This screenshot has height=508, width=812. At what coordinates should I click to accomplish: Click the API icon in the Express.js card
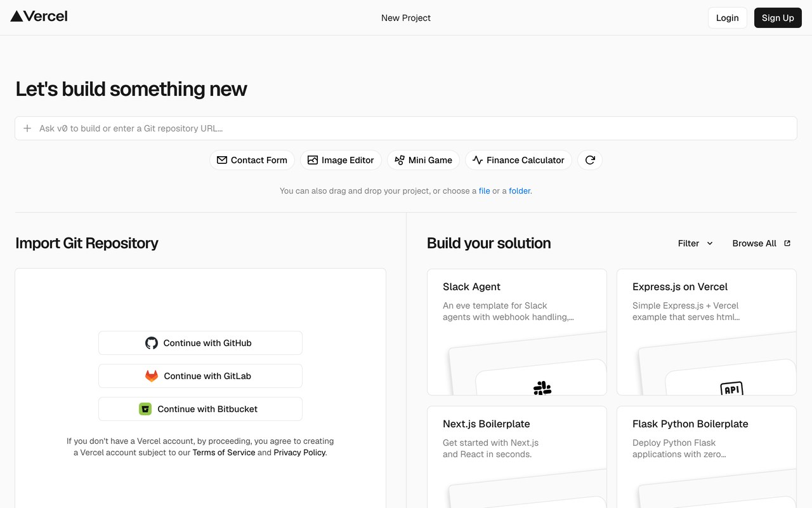732,389
